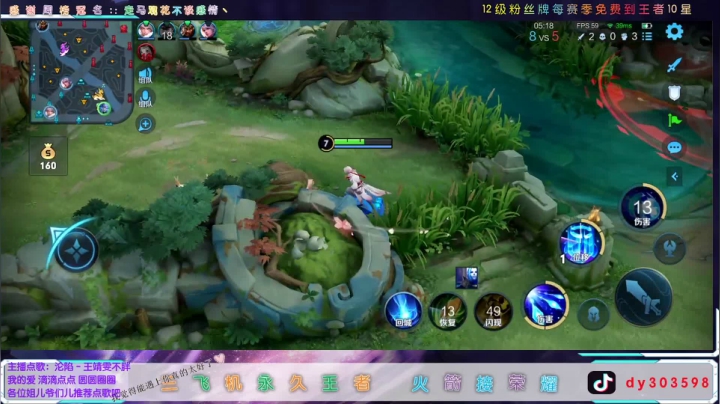
Task: Select the teammate portrait showing 18
Action: 167,31
